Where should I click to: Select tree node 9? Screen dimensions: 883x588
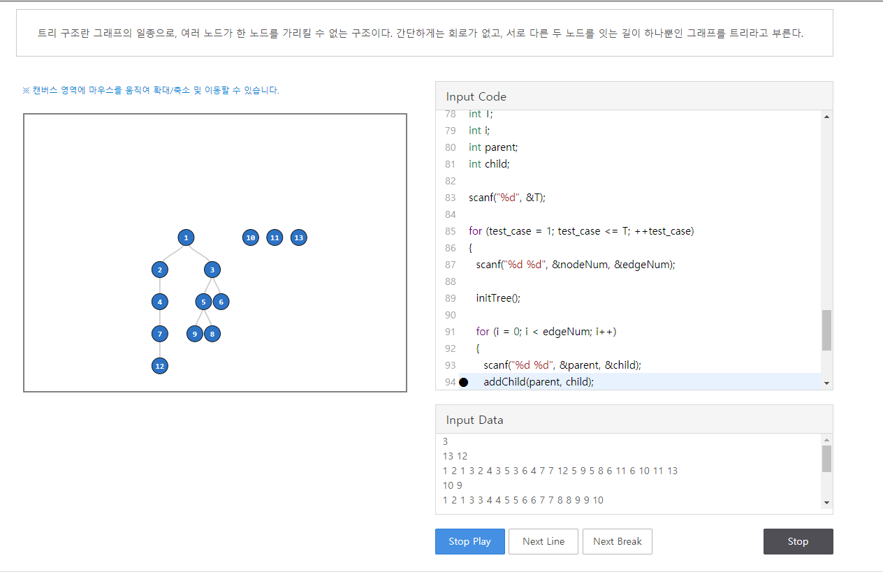click(195, 334)
